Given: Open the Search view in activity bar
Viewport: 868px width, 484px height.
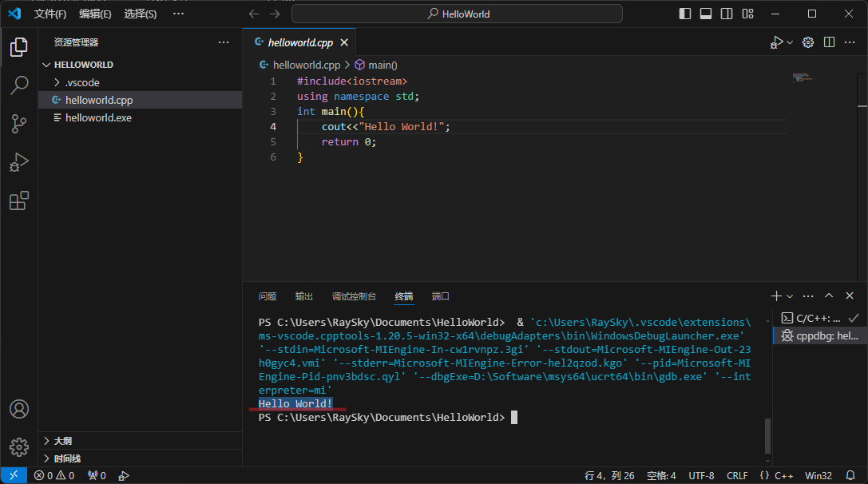Looking at the screenshot, I should [19, 85].
